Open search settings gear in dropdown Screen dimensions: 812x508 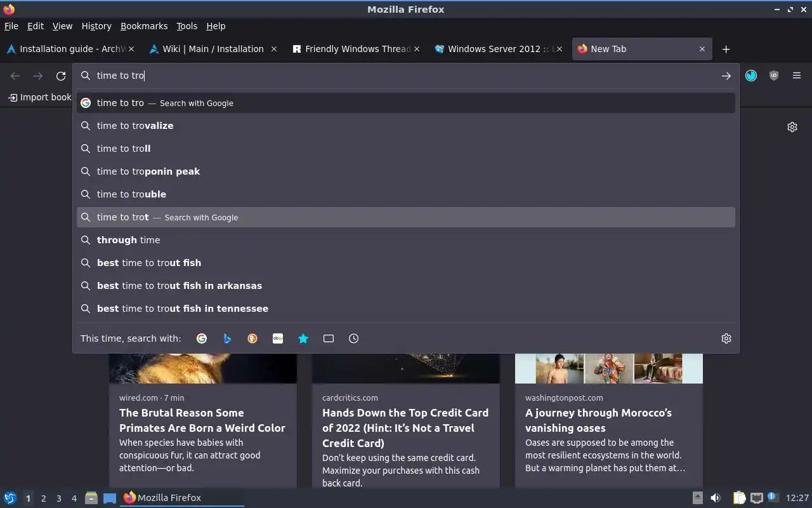pyautogui.click(x=726, y=338)
